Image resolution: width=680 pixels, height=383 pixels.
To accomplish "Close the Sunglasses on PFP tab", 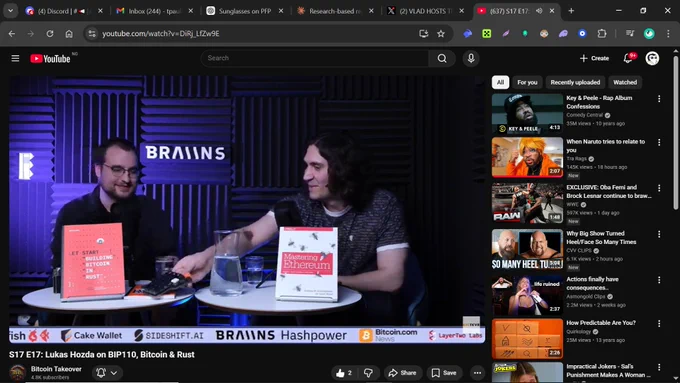I will coord(281,11).
